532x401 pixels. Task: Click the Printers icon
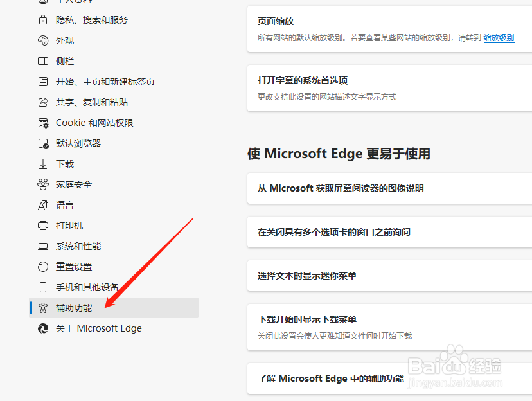coord(43,226)
